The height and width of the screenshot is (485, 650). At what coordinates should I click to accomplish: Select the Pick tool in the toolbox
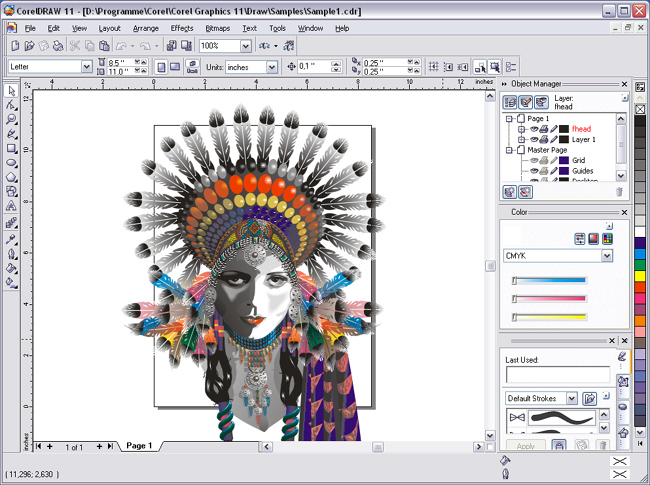click(x=11, y=91)
